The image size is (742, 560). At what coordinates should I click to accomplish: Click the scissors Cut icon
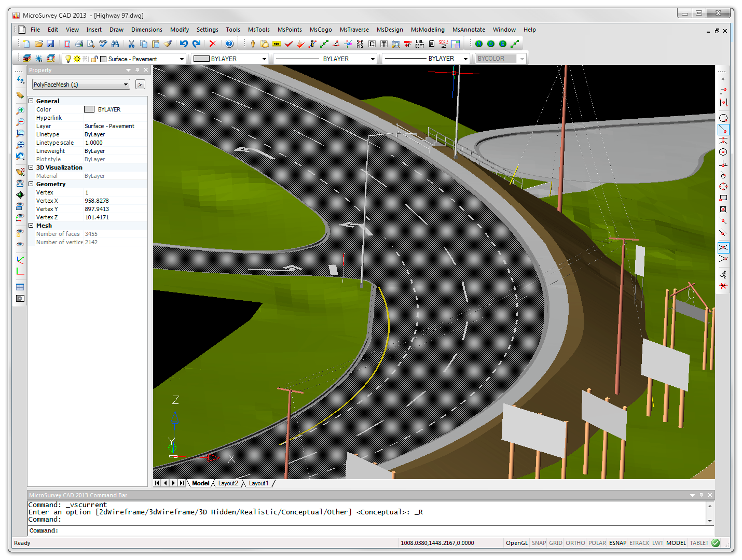point(131,44)
